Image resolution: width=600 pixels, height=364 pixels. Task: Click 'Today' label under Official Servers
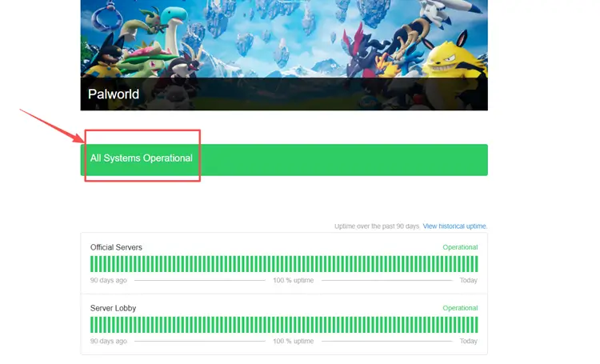click(x=468, y=280)
